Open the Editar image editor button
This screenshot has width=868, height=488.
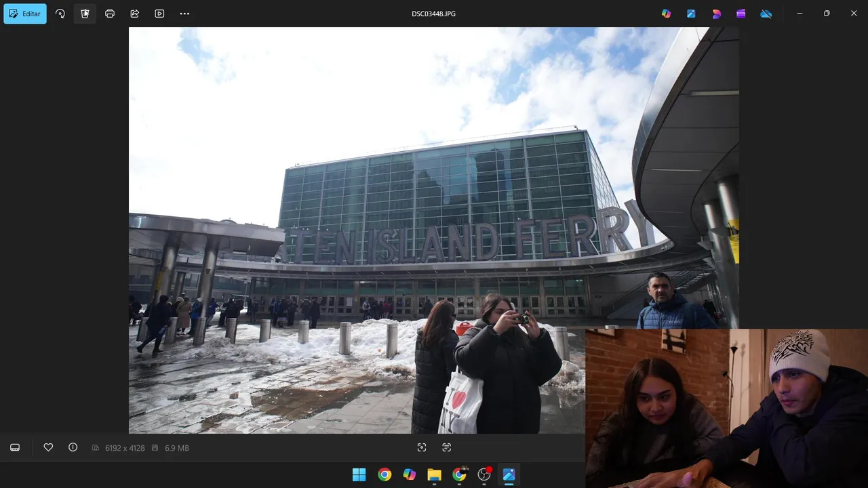[x=25, y=14]
